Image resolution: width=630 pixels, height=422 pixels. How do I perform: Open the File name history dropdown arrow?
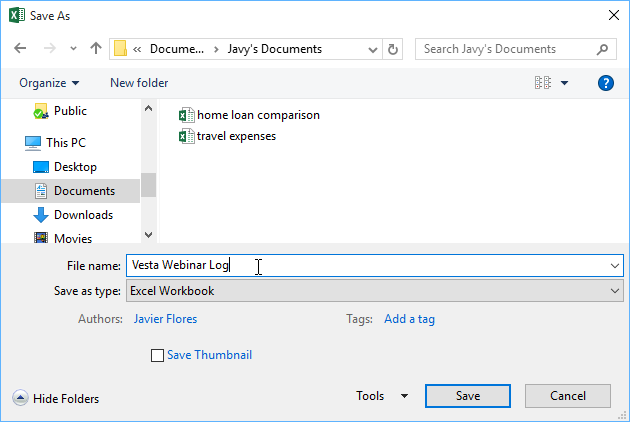point(614,266)
